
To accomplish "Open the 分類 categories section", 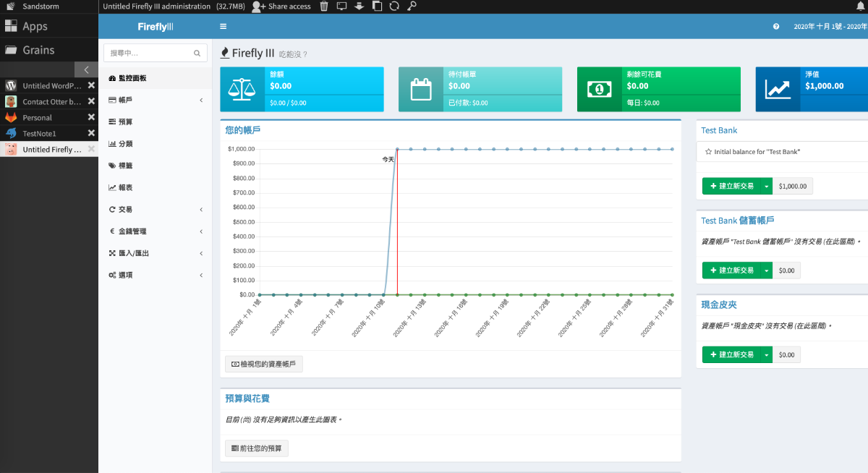I will click(x=114, y=143).
